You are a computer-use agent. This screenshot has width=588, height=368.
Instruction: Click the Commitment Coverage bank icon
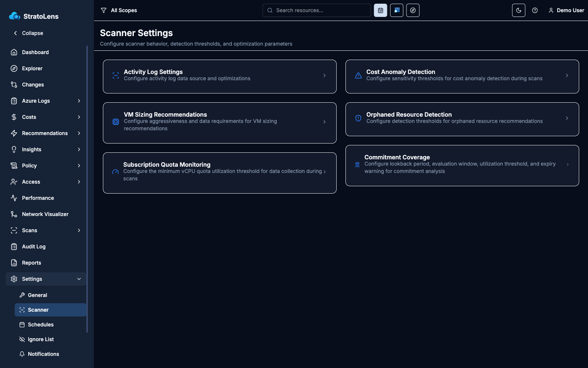[x=357, y=164]
